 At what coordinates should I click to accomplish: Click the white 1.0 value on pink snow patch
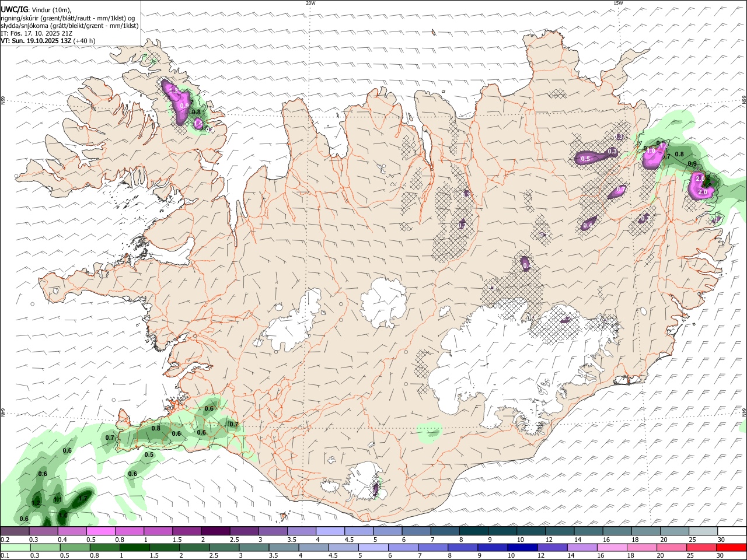pos(651,150)
